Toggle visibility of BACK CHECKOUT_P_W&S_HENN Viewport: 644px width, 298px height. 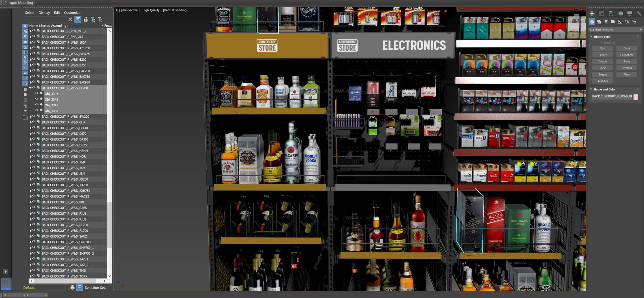pos(34,151)
